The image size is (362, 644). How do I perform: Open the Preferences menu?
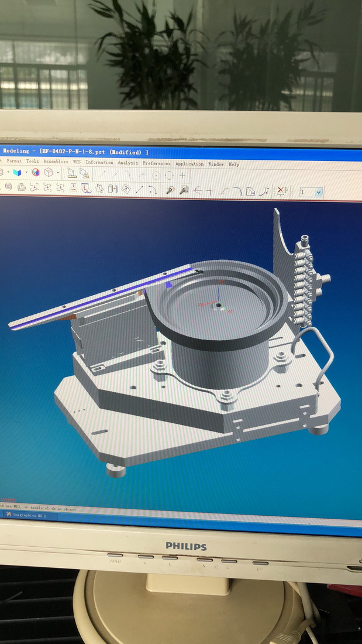tap(157, 163)
